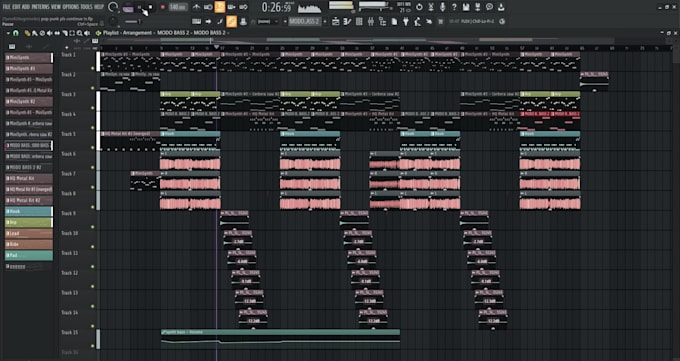This screenshot has height=361, width=680.
Task: Open the EDIT menu
Action: 16,7
